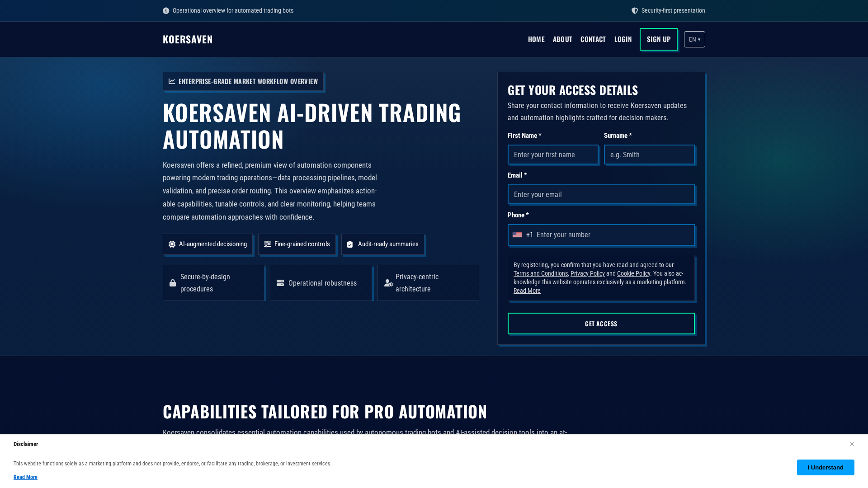Image resolution: width=868 pixels, height=488 pixels.
Task: Click the sliders icon for Fine-grained controls
Action: click(x=268, y=244)
